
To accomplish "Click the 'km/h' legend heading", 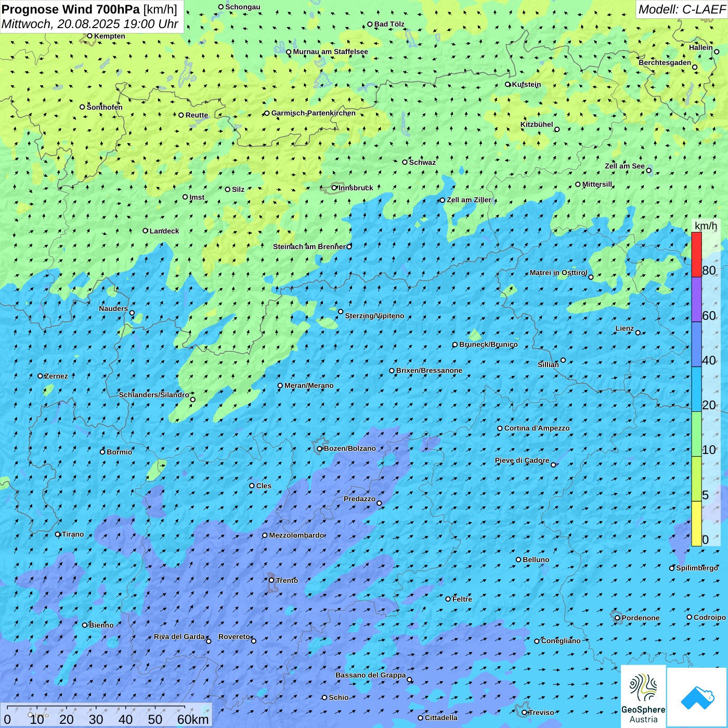I will (x=706, y=226).
